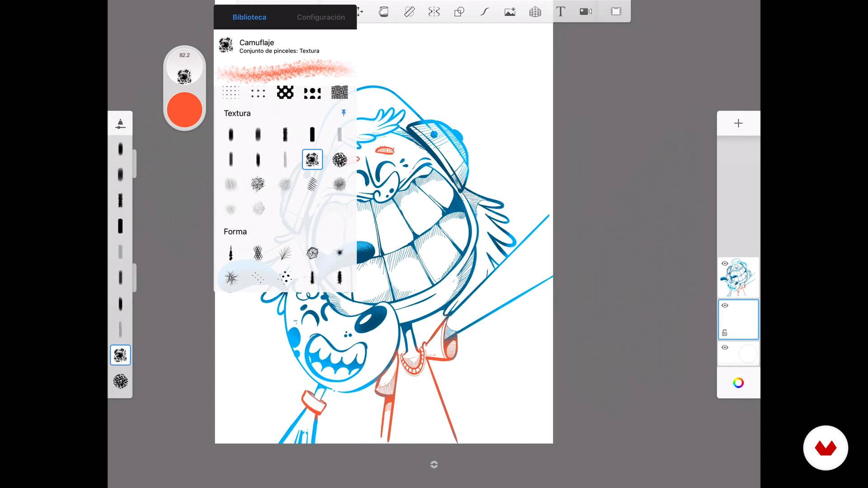The image size is (868, 488).
Task: Select the character sketch layer thumbnail
Action: 738,277
